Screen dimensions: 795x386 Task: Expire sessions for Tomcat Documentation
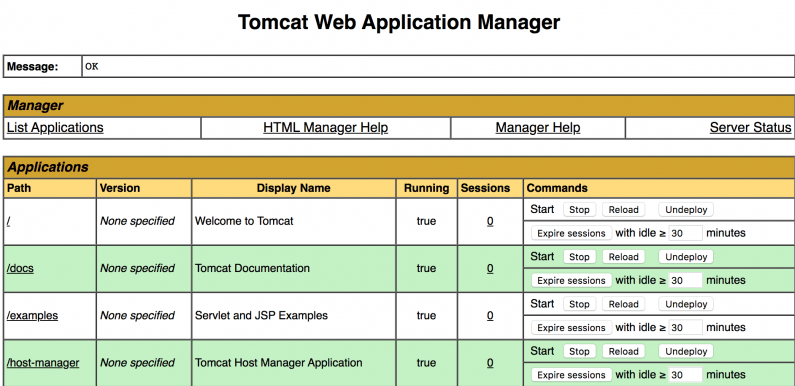tap(571, 280)
